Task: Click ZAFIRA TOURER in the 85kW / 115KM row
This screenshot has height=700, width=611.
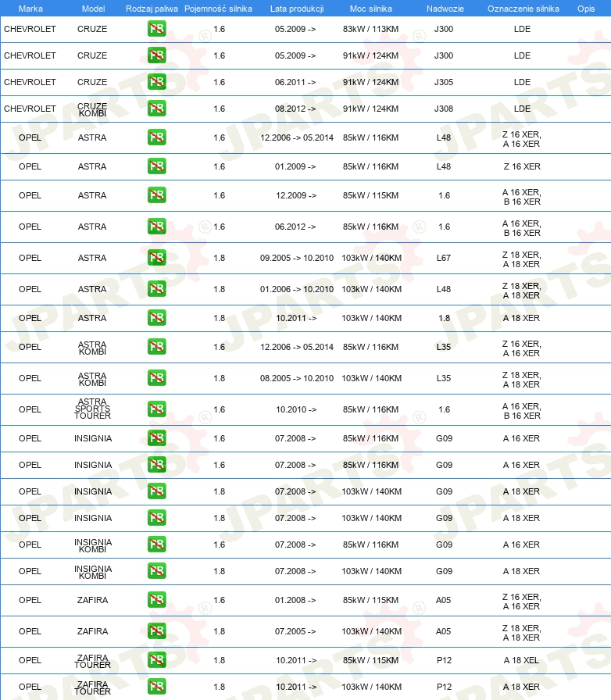Action: pos(92,661)
